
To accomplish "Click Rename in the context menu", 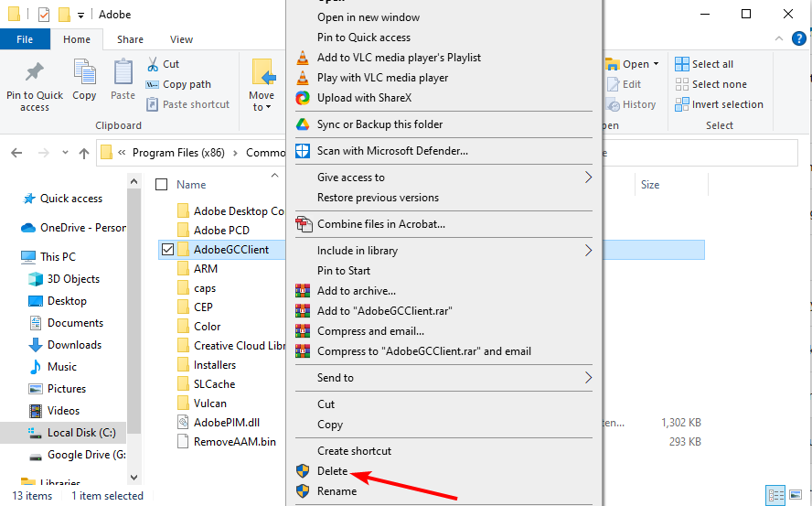I will [337, 491].
